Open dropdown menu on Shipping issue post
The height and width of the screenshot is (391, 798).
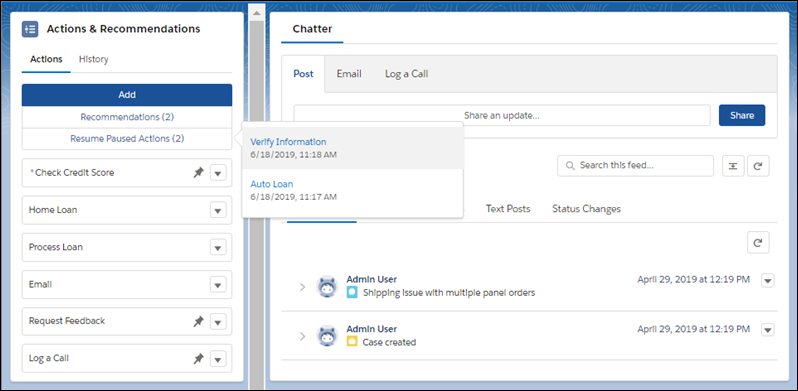[768, 281]
